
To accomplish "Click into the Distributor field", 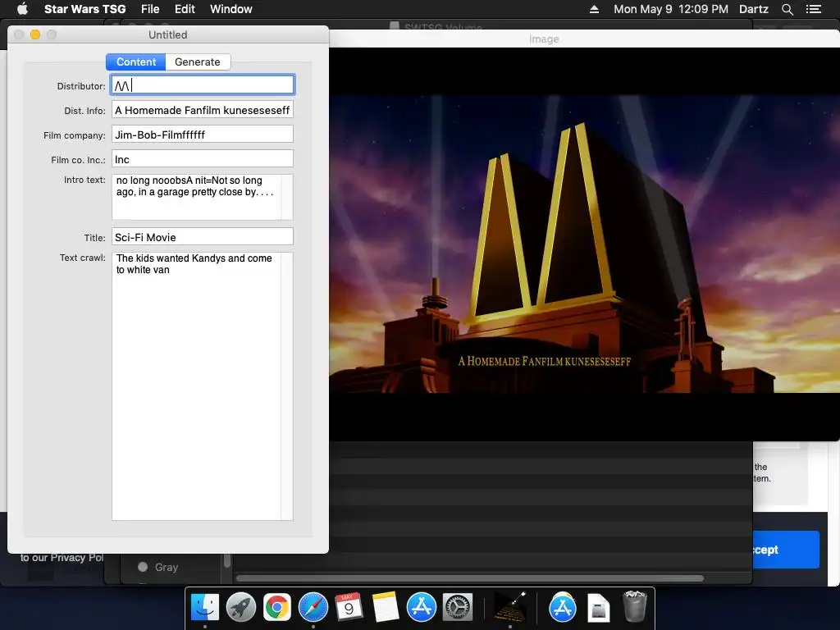I will point(203,85).
